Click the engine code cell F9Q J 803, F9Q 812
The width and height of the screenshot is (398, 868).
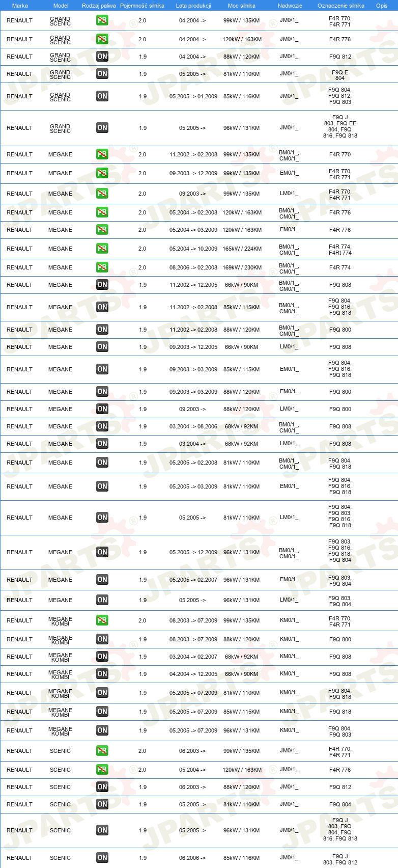click(x=340, y=859)
